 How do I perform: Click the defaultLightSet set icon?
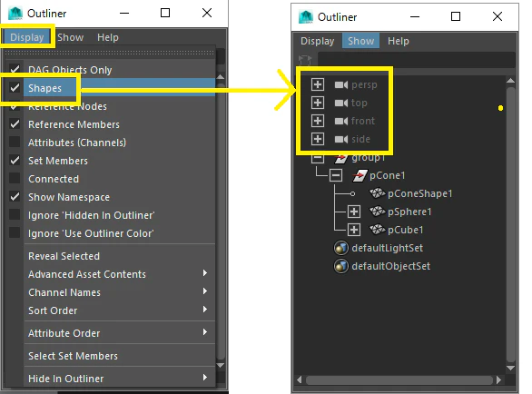click(x=341, y=248)
